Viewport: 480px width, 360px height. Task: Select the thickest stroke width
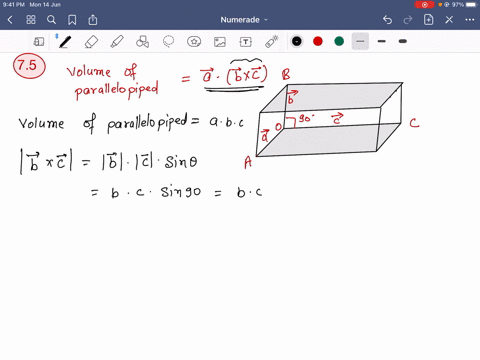(x=403, y=41)
